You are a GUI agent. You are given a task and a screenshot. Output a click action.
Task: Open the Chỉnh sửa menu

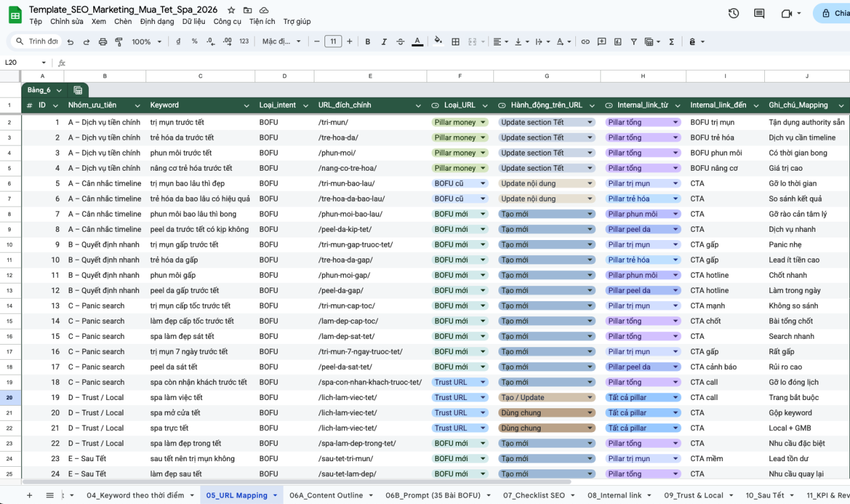click(x=67, y=21)
